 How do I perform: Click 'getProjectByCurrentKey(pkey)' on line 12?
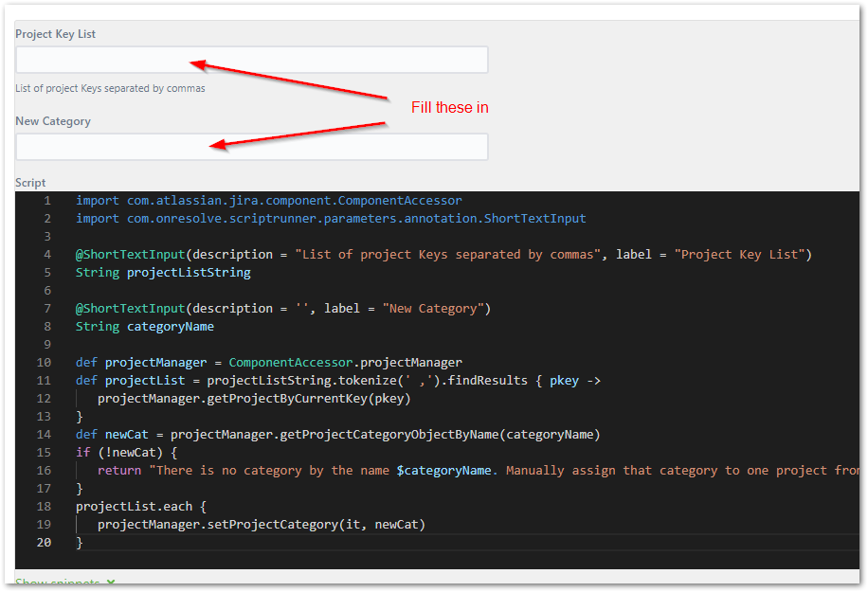[x=308, y=399]
